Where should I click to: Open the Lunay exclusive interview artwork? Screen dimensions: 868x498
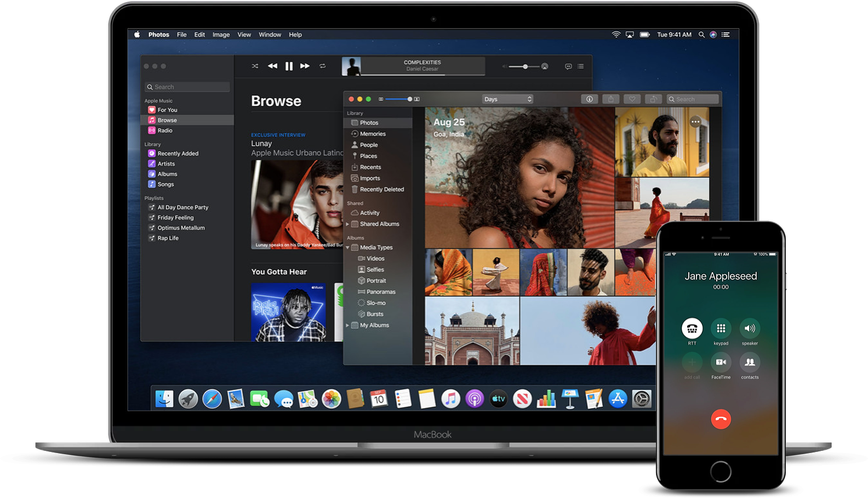point(297,204)
